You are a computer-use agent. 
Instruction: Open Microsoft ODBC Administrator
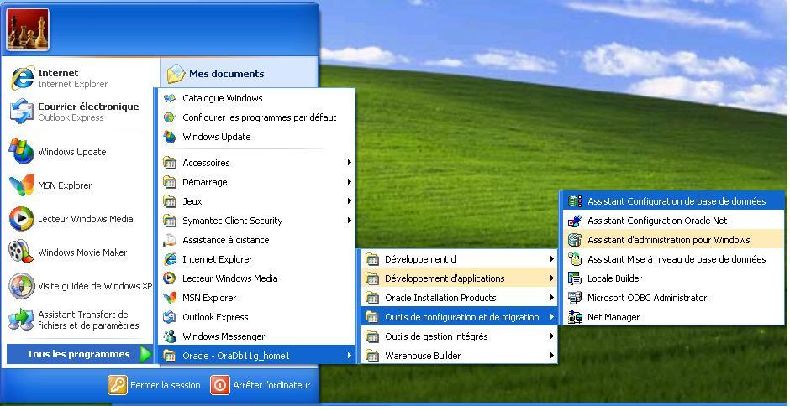pyautogui.click(x=673, y=297)
